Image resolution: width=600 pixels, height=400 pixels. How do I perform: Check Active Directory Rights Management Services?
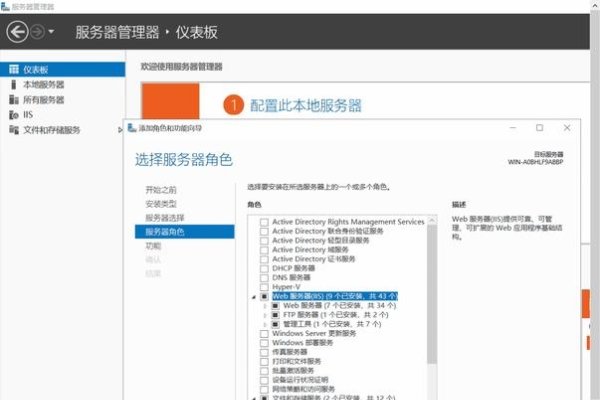point(264,222)
